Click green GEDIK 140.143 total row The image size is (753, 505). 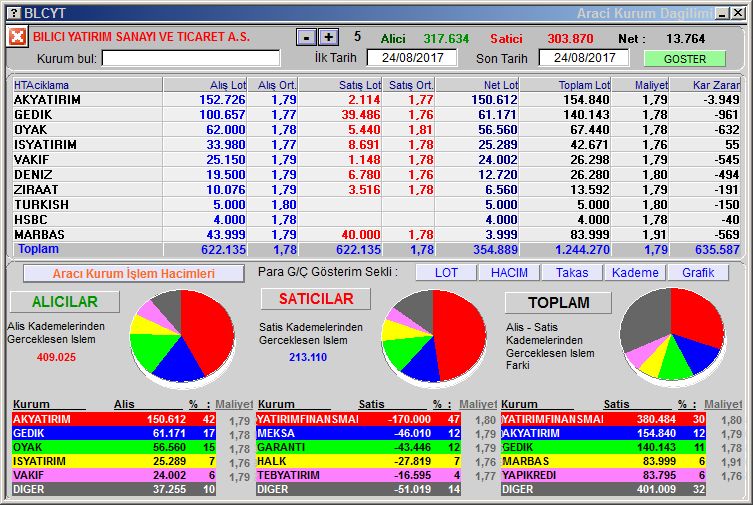pyautogui.click(x=603, y=447)
